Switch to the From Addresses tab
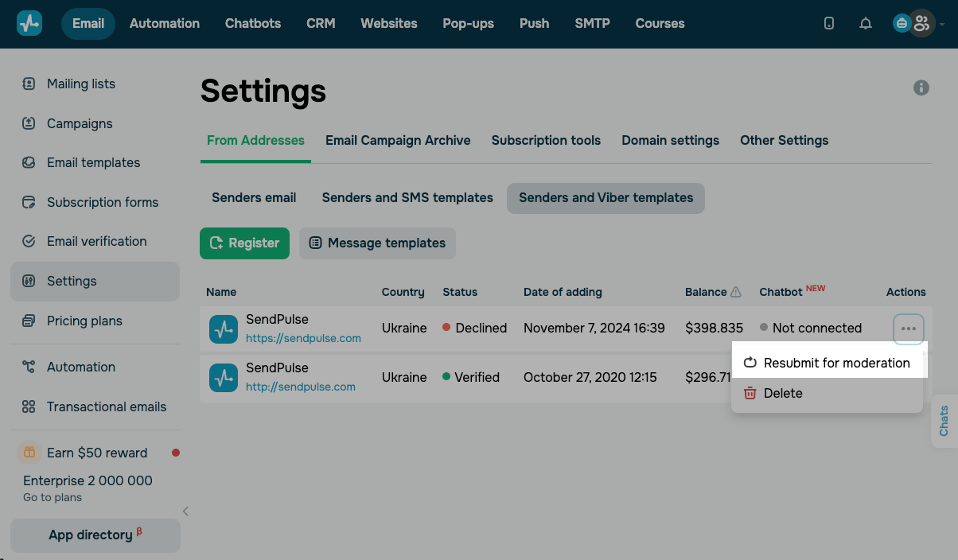 click(x=255, y=141)
